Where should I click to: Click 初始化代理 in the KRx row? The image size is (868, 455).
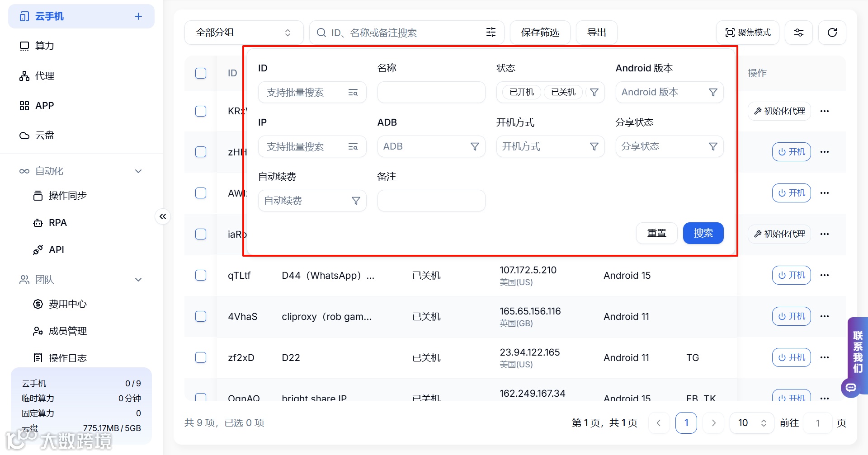779,111
